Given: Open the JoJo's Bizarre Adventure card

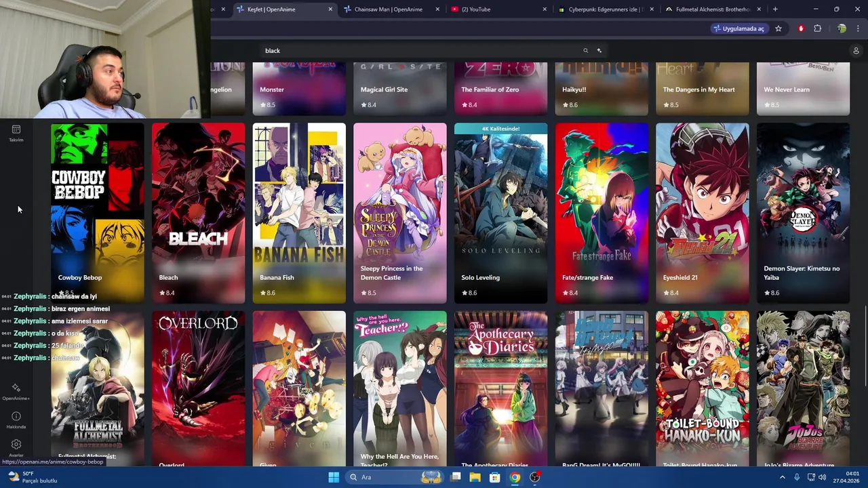Looking at the screenshot, I should 803,389.
